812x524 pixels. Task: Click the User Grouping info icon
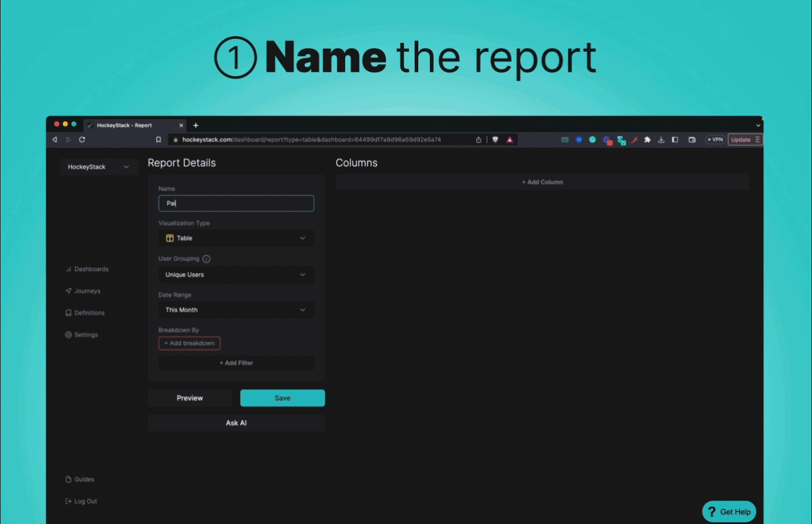pos(206,259)
